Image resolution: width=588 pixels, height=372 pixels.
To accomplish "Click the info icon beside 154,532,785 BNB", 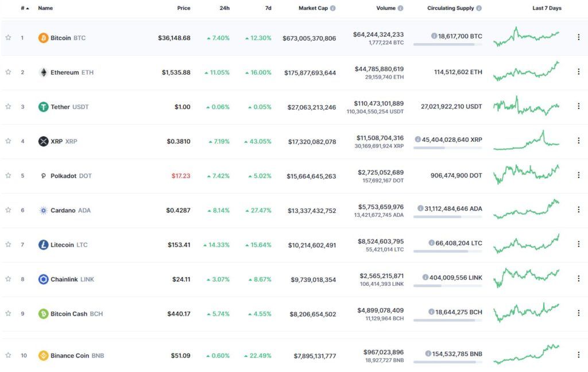I will click(428, 354).
